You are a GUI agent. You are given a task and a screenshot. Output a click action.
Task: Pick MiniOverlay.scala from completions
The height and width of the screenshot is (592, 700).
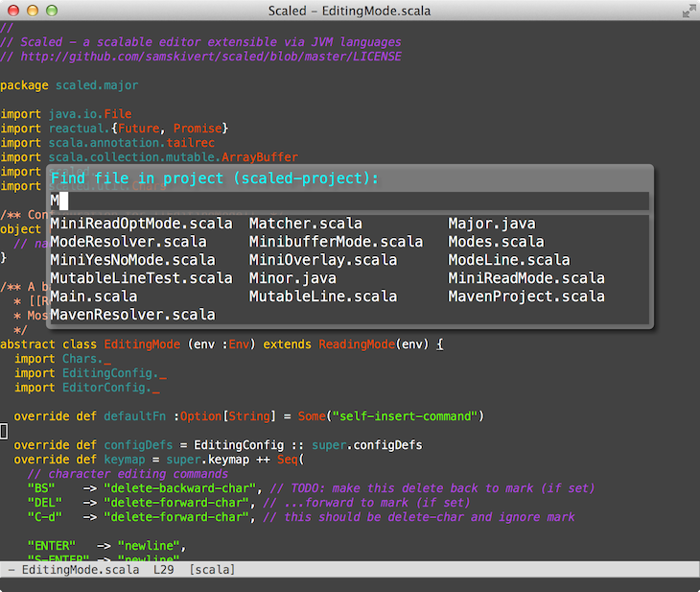(x=323, y=260)
